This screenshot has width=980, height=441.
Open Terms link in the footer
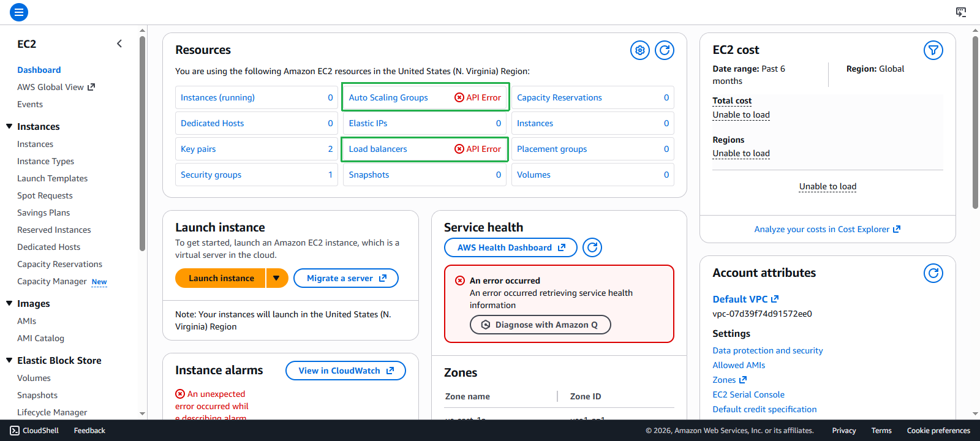click(x=881, y=431)
